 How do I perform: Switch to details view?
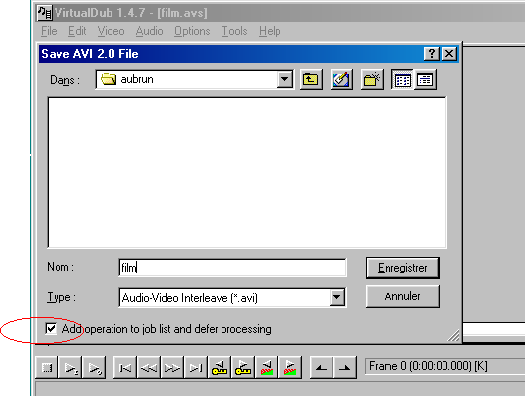425,80
